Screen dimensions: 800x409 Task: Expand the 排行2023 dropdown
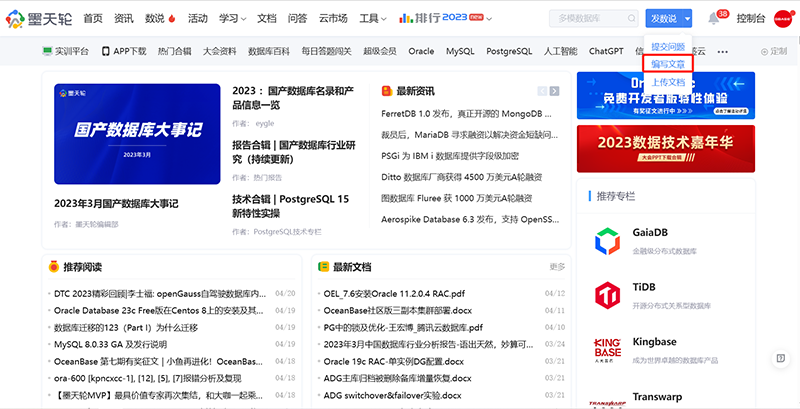pyautogui.click(x=489, y=19)
